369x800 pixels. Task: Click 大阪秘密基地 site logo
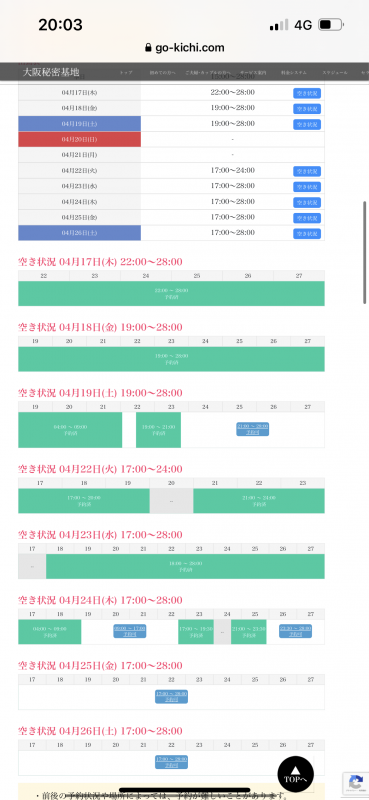click(51, 72)
